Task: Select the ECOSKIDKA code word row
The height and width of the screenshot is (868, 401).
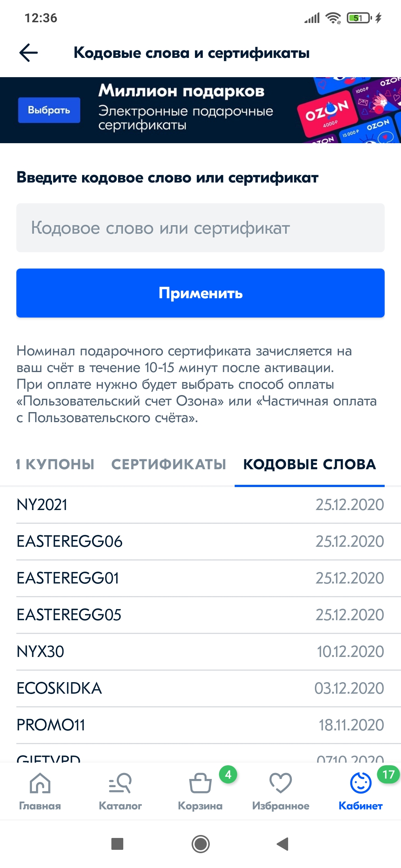Action: tap(200, 688)
